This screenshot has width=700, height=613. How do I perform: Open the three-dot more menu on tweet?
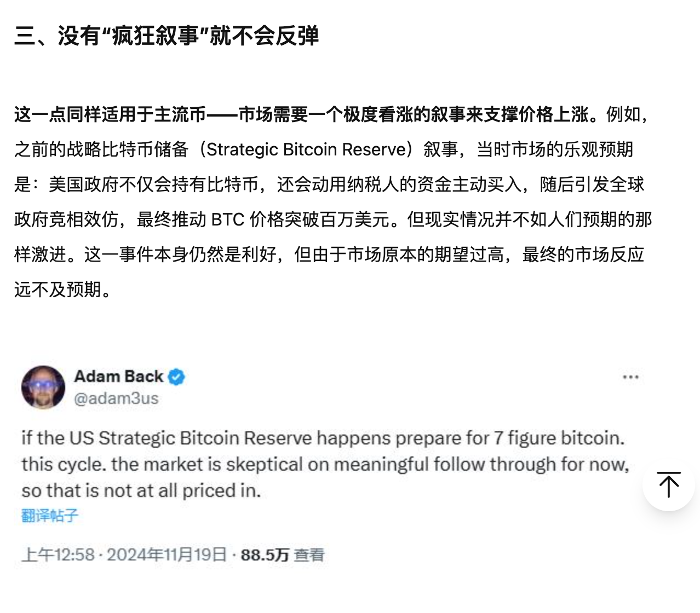pyautogui.click(x=630, y=377)
